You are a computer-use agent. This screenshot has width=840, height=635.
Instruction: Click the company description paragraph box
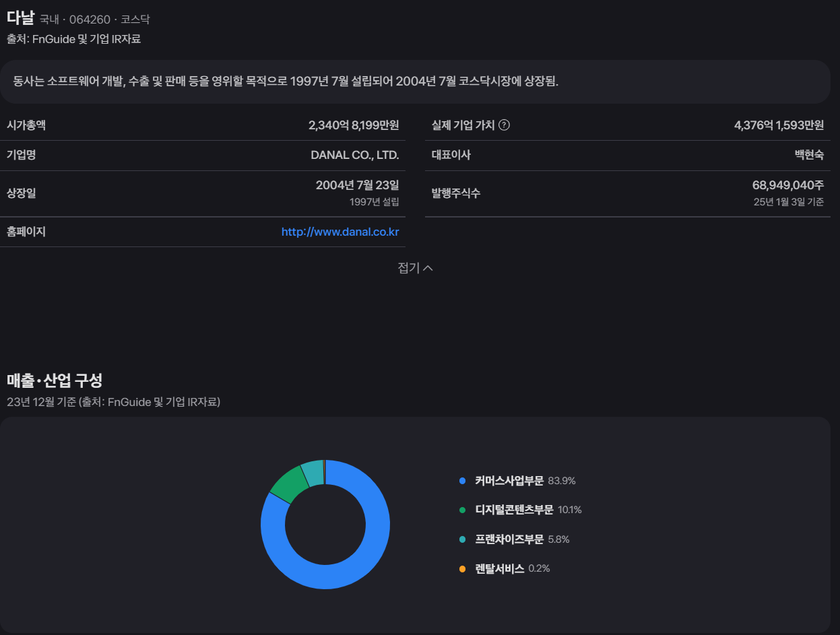[x=415, y=81]
